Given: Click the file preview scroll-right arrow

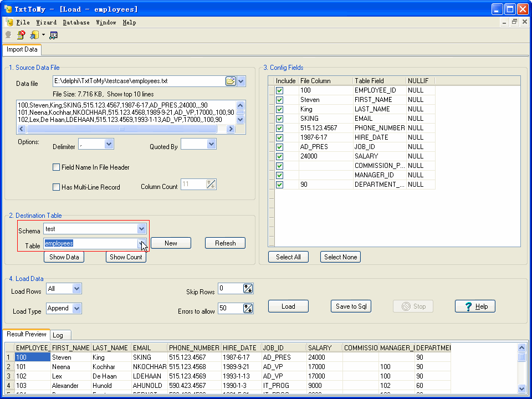Looking at the screenshot, I should [231, 129].
